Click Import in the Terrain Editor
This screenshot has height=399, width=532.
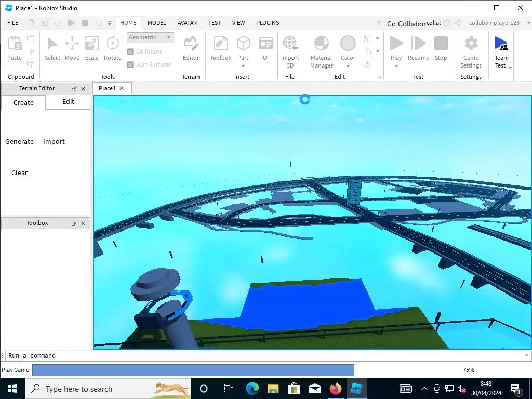54,141
